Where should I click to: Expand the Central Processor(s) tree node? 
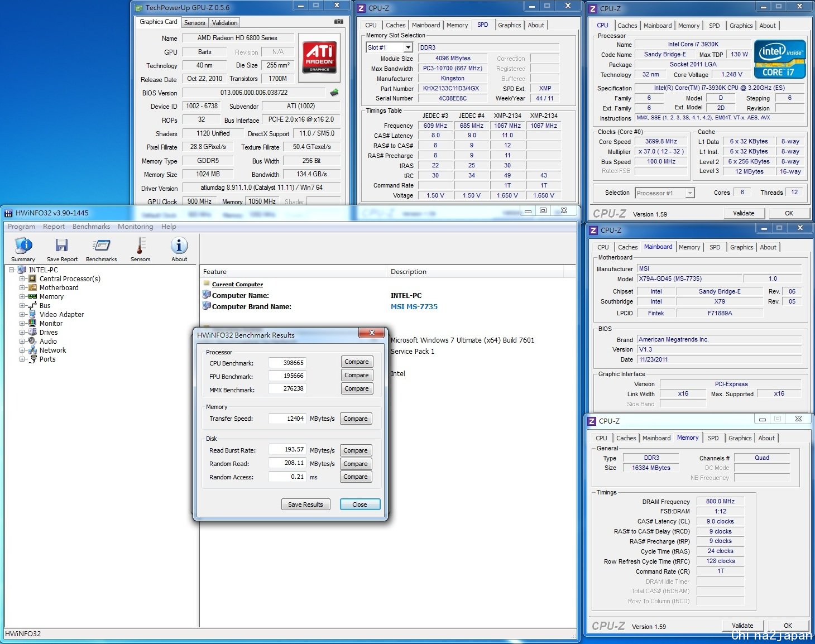click(22, 278)
